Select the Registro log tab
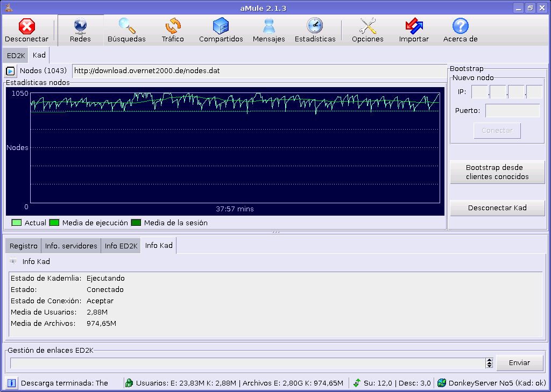The image size is (551, 392). point(23,246)
